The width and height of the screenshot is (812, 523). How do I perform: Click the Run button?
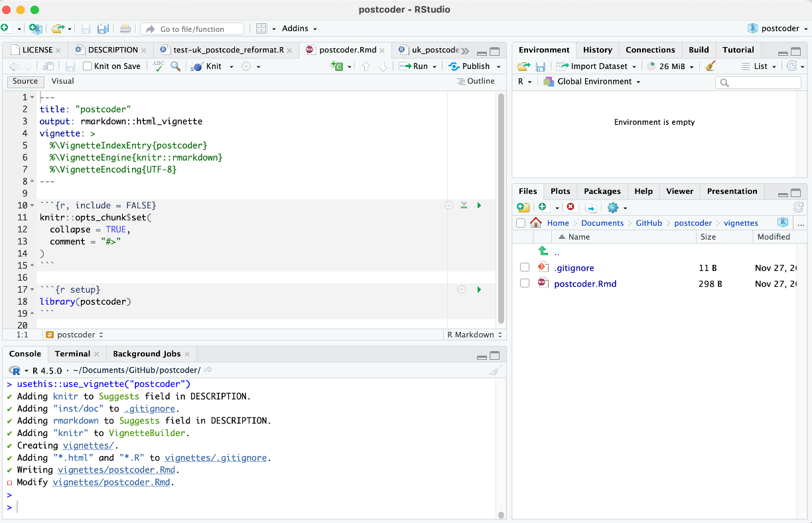pyautogui.click(x=414, y=66)
